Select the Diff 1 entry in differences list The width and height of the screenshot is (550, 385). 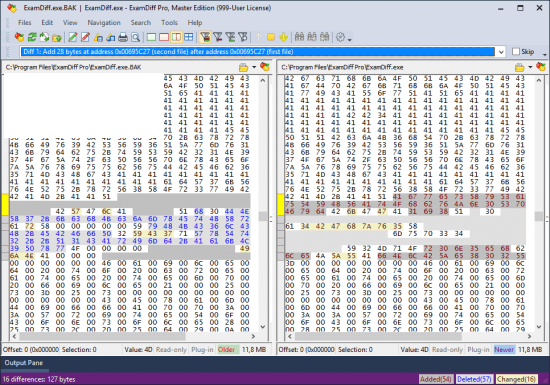pyautogui.click(x=258, y=52)
